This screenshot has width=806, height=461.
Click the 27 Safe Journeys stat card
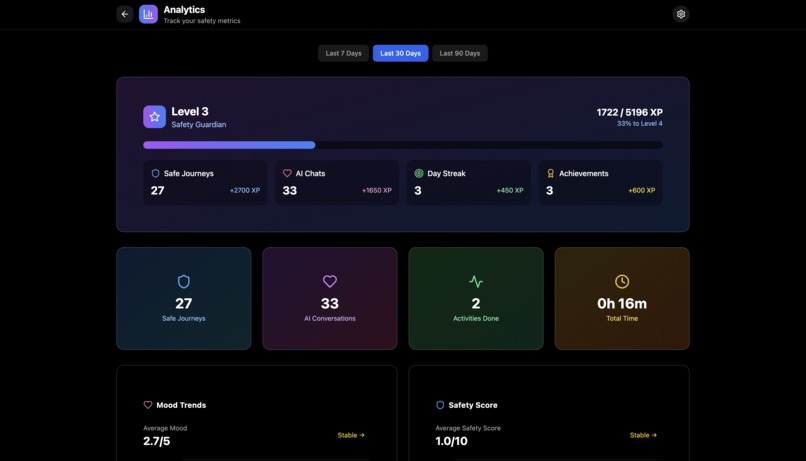click(x=184, y=299)
